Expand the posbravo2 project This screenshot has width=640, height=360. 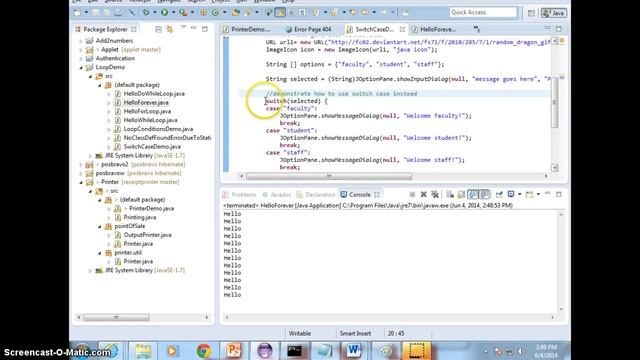(81, 164)
